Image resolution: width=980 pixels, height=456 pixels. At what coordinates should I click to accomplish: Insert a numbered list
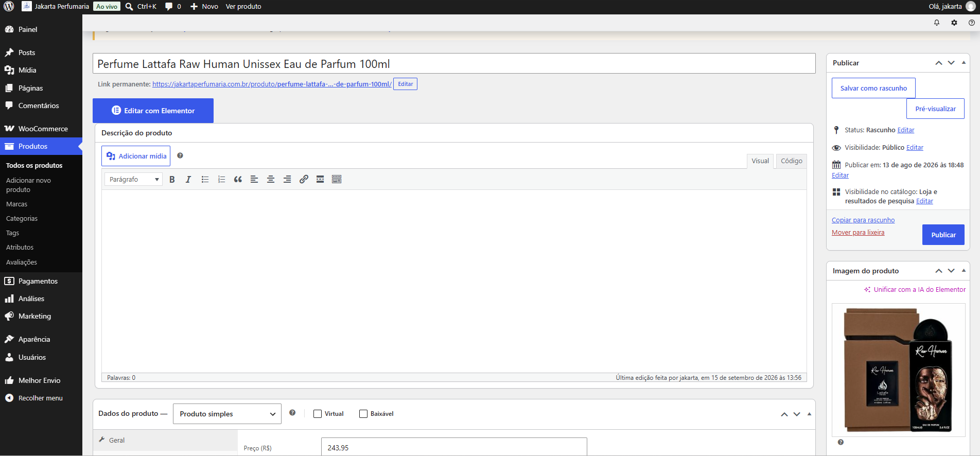pyautogui.click(x=221, y=179)
